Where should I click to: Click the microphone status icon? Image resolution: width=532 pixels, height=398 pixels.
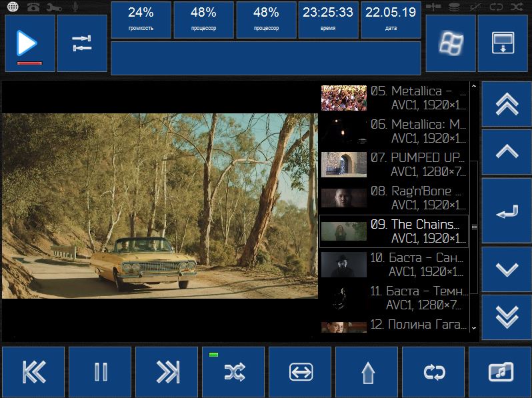(75, 7)
